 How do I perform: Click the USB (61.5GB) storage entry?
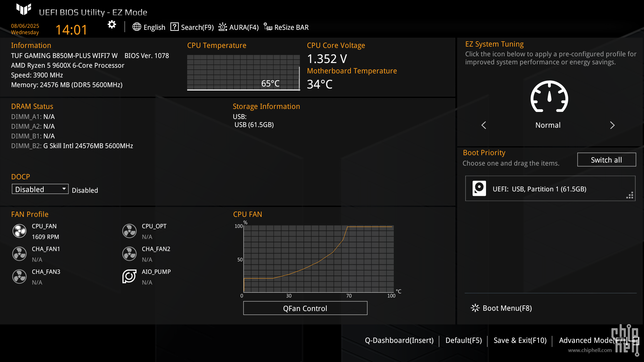(x=254, y=125)
